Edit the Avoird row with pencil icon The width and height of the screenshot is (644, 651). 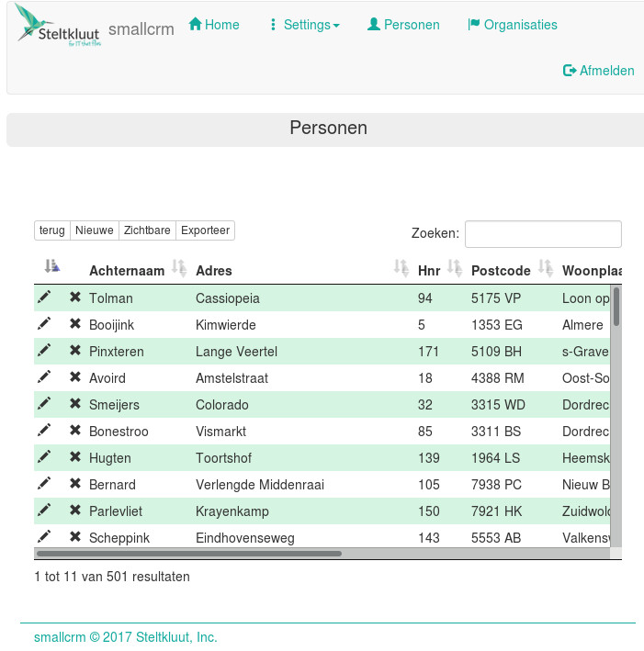coord(44,377)
